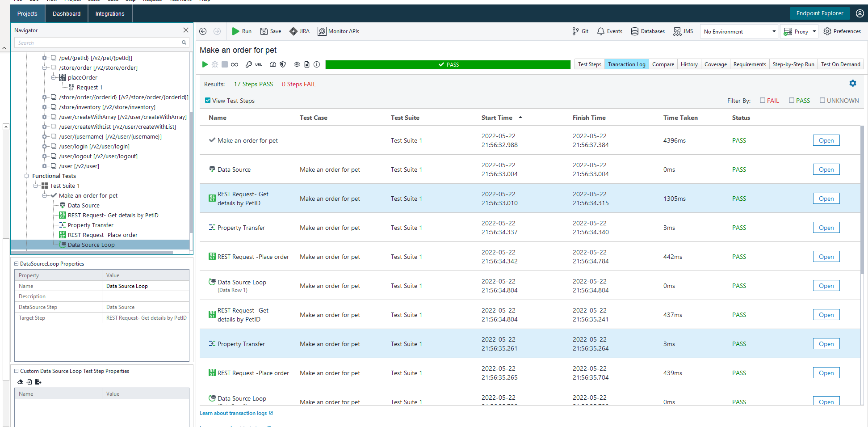This screenshot has height=427, width=868.
Task: Collapse the Test Suite 1 node
Action: (36, 186)
